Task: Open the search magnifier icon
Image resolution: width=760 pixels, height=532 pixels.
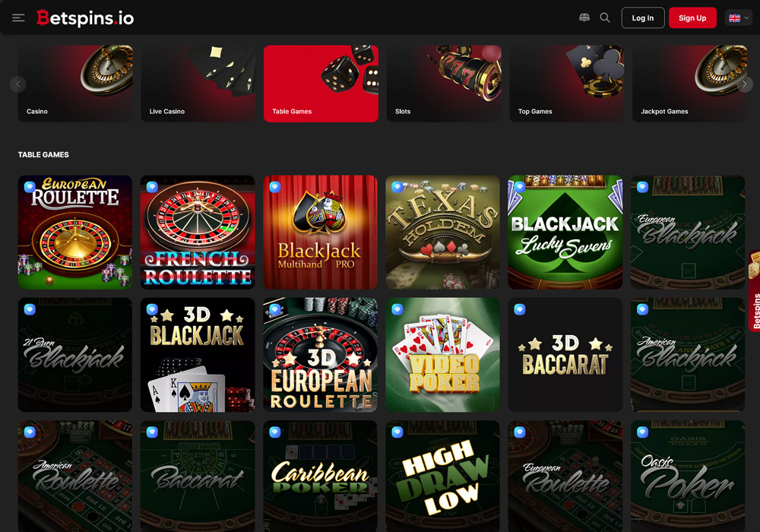Action: click(604, 18)
